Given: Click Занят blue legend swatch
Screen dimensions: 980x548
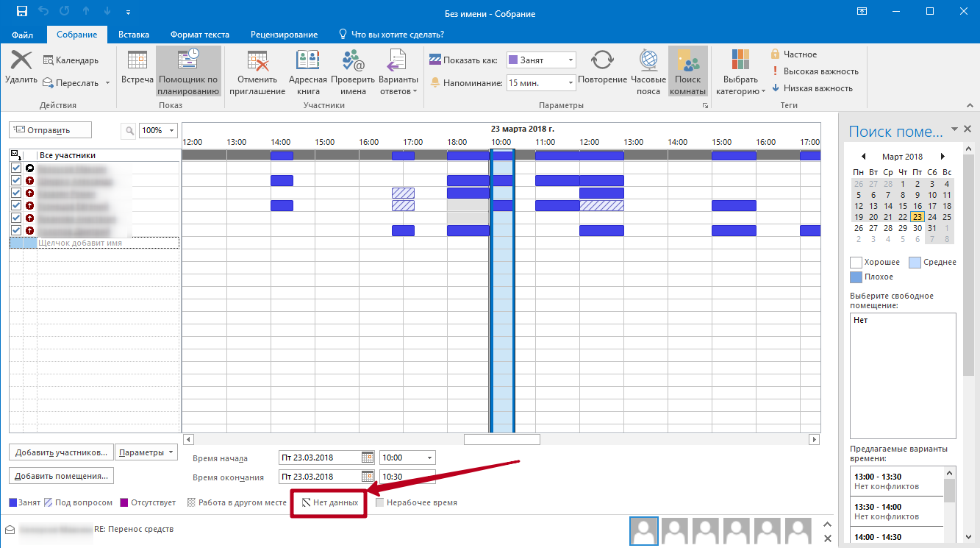Looking at the screenshot, I should pyautogui.click(x=13, y=503).
